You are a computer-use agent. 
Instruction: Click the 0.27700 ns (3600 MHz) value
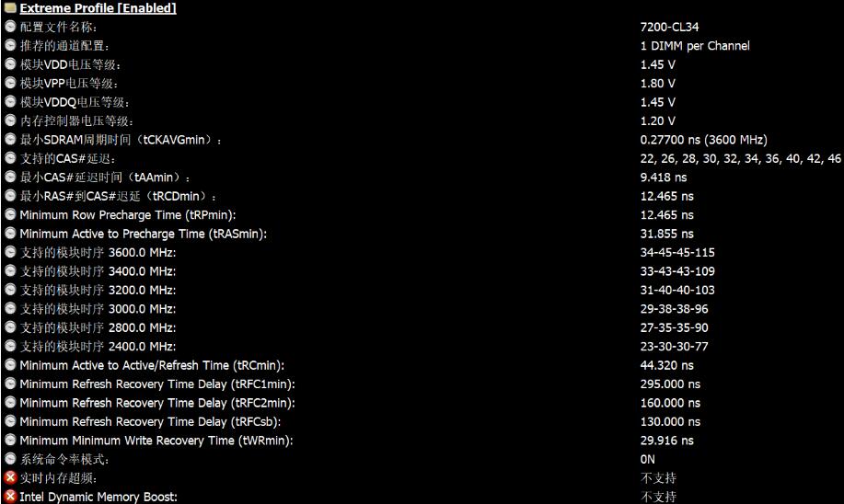click(703, 140)
